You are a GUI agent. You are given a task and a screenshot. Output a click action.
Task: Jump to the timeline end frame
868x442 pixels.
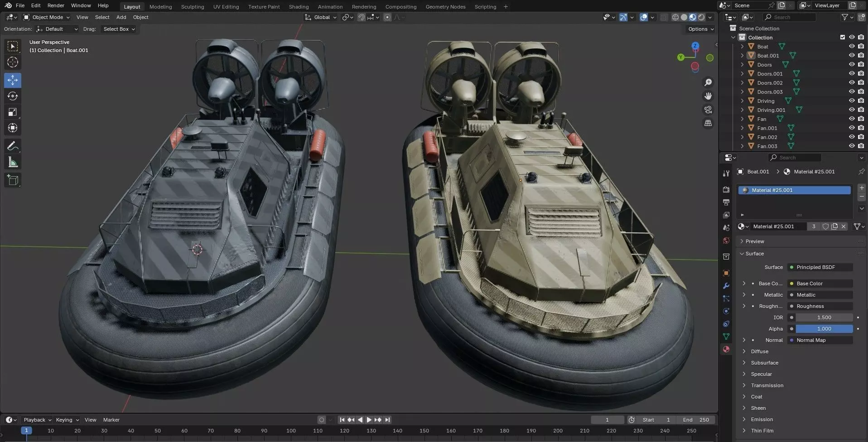pos(387,420)
